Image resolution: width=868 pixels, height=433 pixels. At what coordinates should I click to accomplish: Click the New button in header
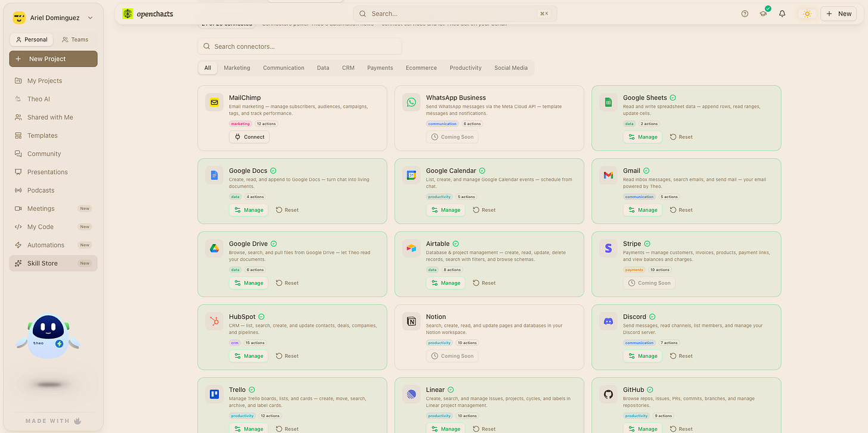point(839,14)
